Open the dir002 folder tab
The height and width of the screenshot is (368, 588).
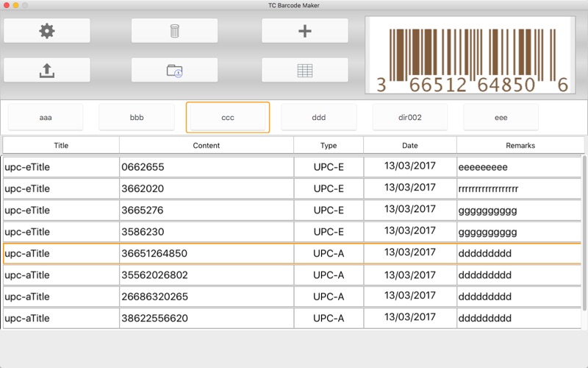pos(410,118)
